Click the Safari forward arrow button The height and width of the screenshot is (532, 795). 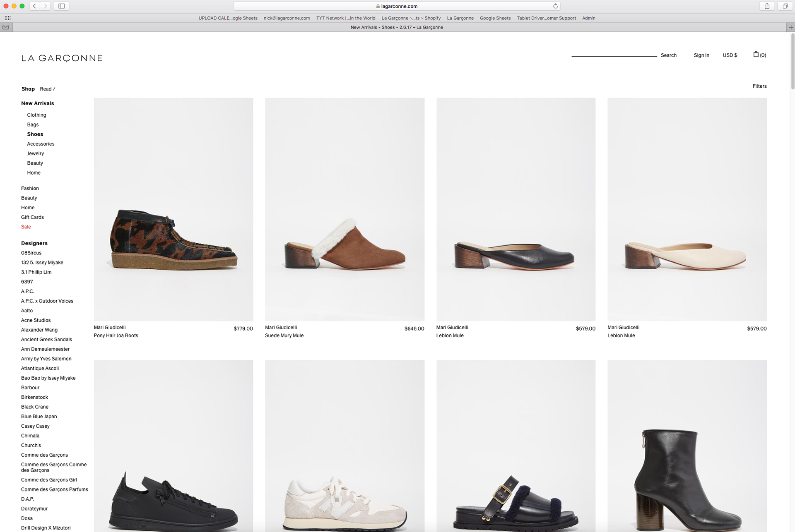pos(46,6)
